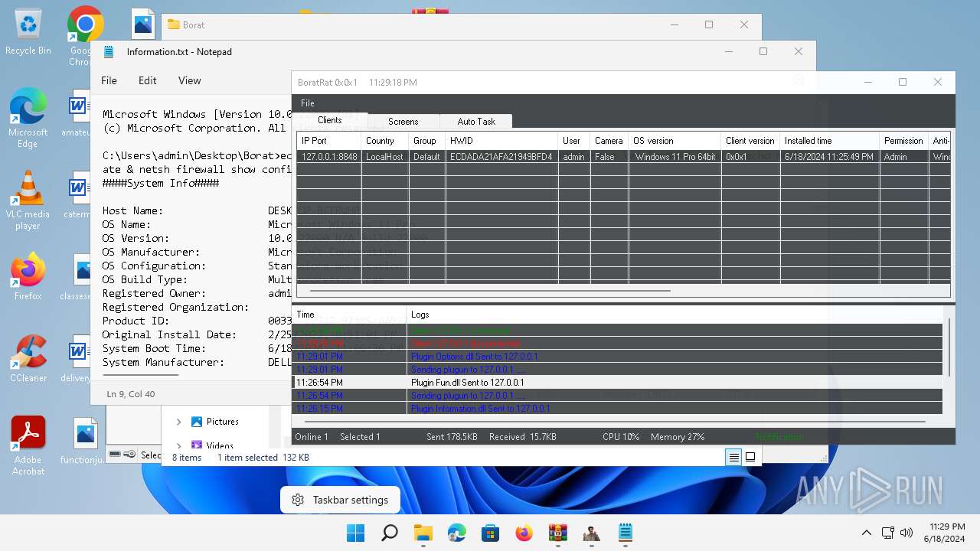Open Adobe Acrobat desktop shortcut
Viewport: 980px width, 551px height.
(x=28, y=446)
